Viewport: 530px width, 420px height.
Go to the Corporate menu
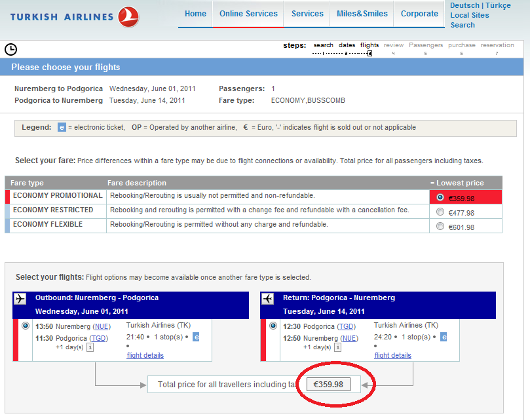(x=419, y=14)
